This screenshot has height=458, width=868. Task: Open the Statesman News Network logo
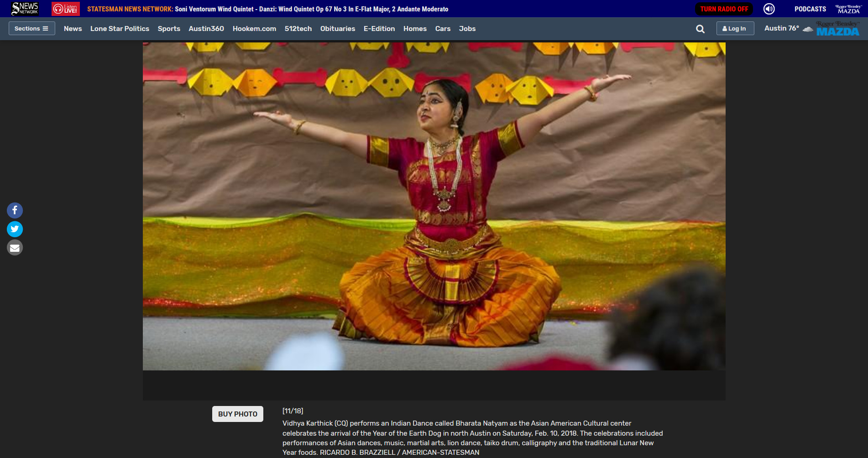[25, 9]
